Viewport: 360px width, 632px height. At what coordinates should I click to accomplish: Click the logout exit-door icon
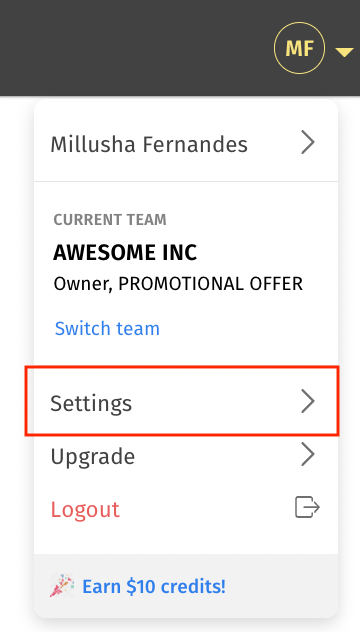click(307, 507)
